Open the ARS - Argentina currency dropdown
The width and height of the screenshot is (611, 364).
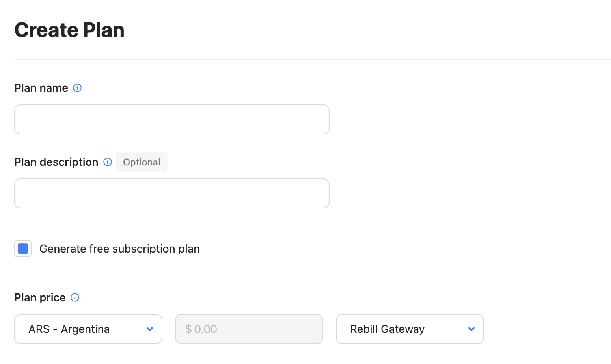tap(88, 329)
